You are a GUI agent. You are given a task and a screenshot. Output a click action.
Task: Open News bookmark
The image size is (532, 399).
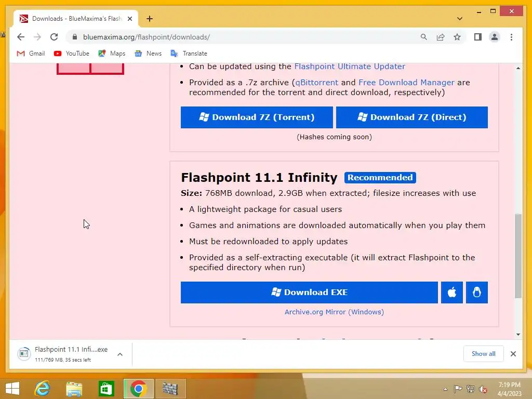(x=148, y=54)
